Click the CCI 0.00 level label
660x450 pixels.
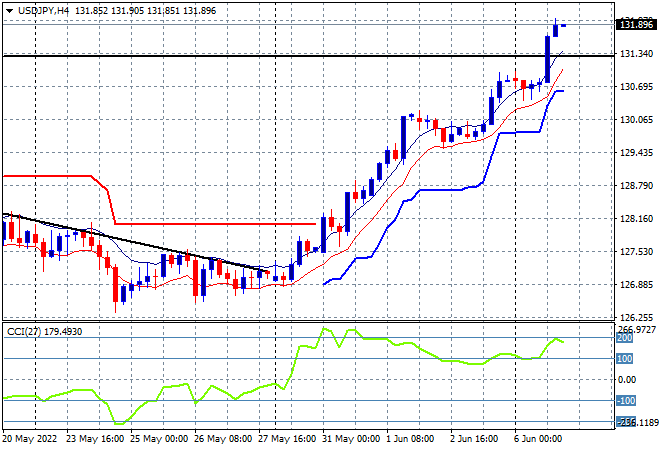point(627,380)
